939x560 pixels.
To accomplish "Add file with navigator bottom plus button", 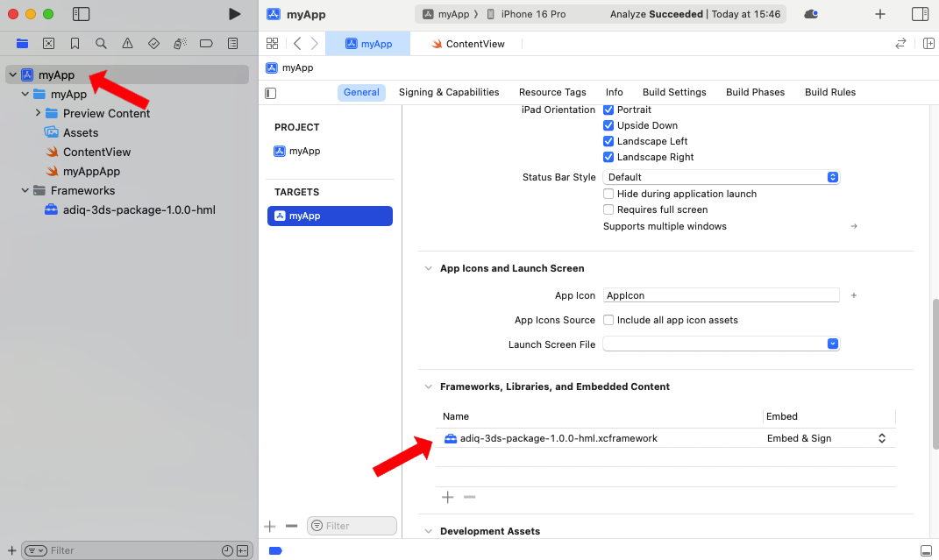I will coord(11,550).
